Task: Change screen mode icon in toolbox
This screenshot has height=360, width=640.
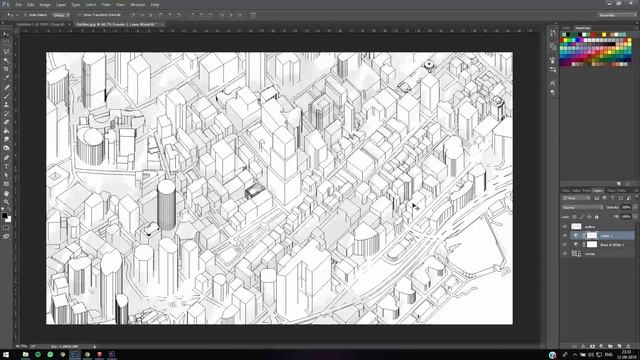Action: 6,237
